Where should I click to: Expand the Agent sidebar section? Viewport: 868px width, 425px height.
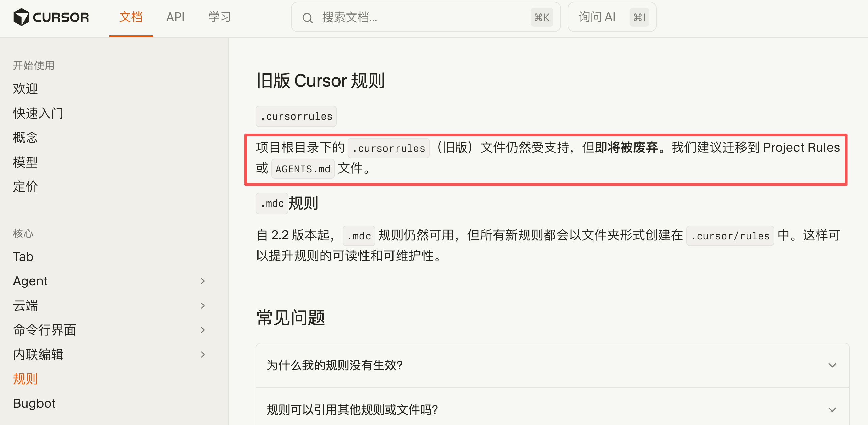[x=202, y=281]
